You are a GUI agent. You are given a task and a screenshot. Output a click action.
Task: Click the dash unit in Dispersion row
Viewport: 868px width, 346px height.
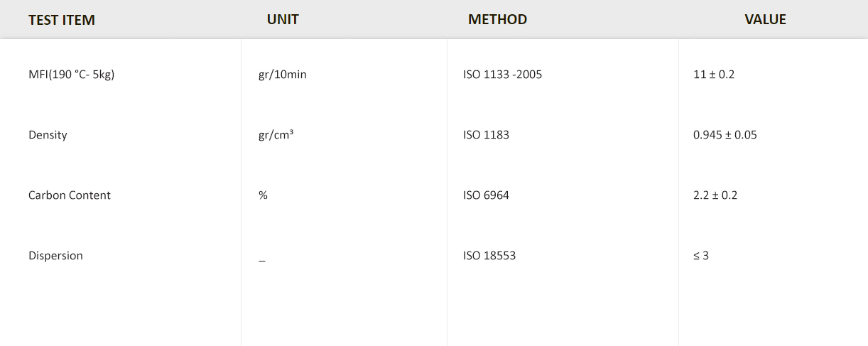(x=262, y=260)
